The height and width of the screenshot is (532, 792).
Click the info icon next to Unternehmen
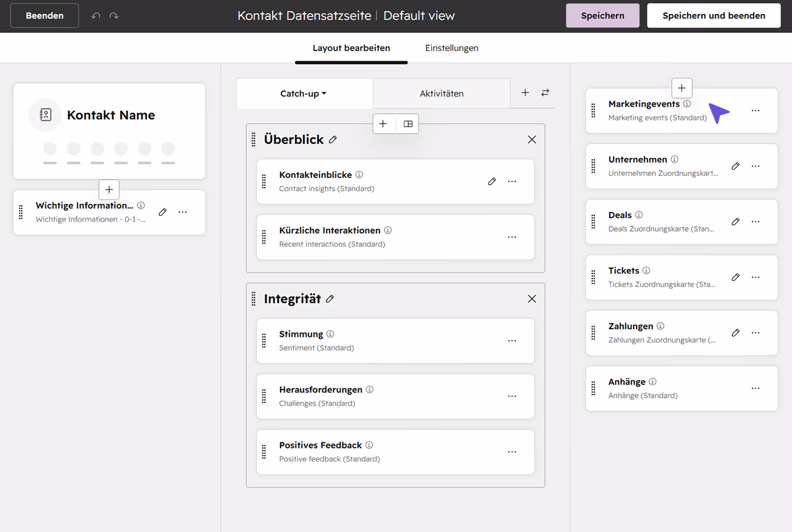[x=674, y=159]
